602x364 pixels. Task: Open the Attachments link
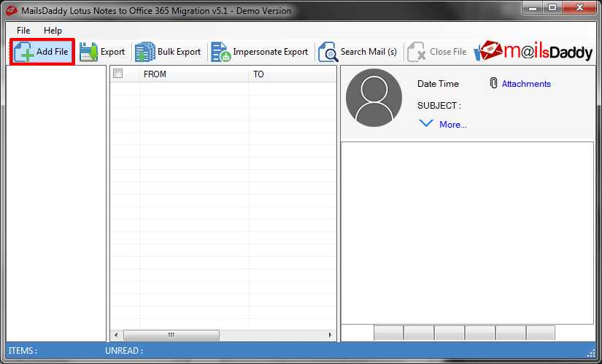point(526,84)
